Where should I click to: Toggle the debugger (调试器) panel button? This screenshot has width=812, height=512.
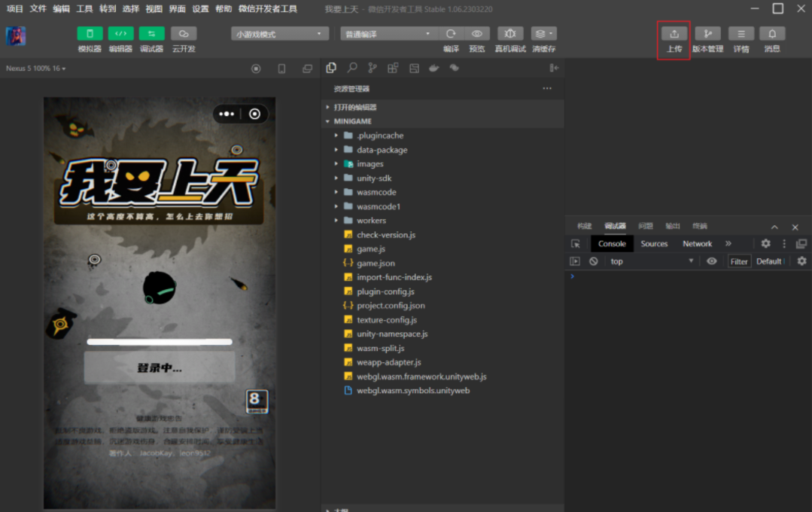point(152,34)
